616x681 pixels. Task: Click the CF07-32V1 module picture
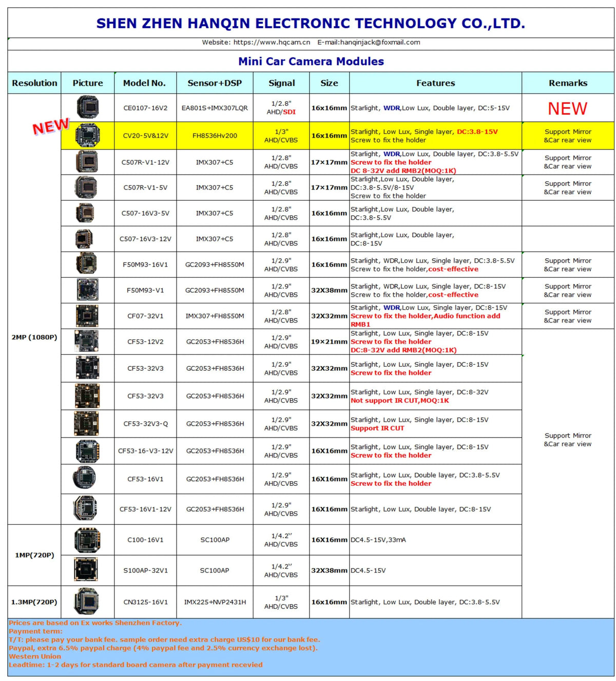(87, 315)
